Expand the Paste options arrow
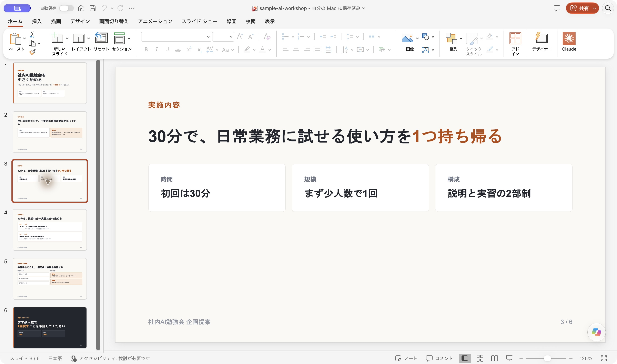The image size is (617, 364). click(24, 39)
